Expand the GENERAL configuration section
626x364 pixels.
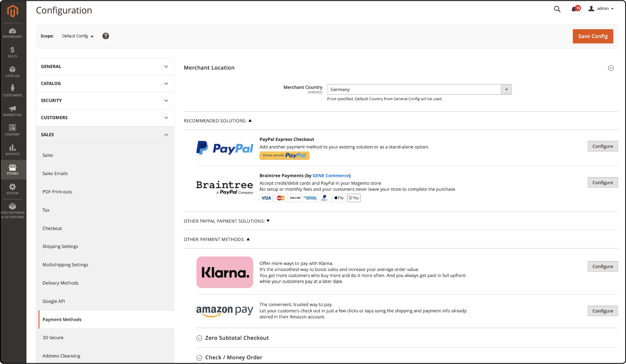pos(105,66)
